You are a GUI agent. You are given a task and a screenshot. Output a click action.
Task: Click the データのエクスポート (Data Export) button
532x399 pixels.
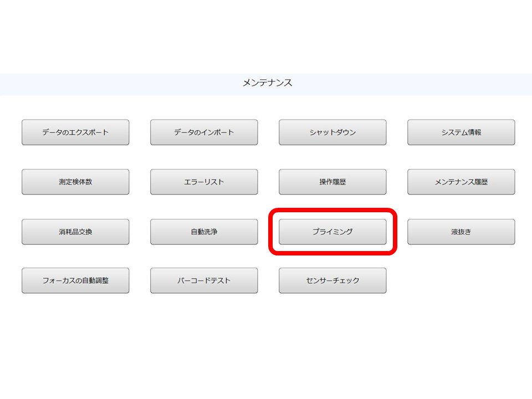(x=75, y=132)
